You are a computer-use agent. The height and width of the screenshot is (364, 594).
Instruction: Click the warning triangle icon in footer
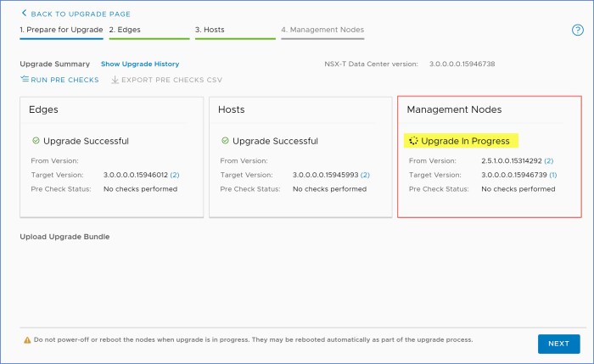(x=26, y=339)
